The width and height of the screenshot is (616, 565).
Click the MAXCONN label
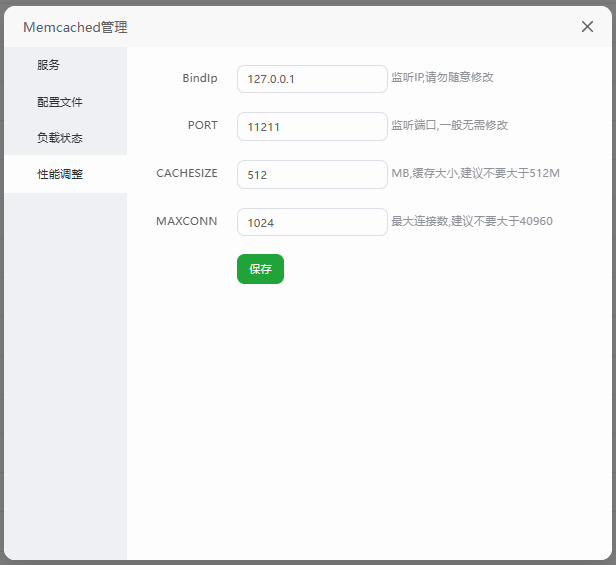[x=187, y=221]
